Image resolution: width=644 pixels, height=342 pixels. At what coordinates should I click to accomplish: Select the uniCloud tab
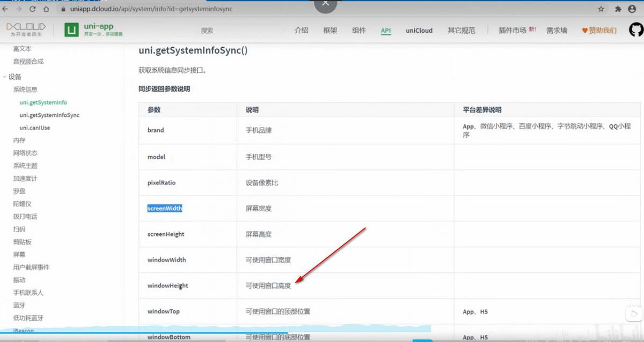pos(419,31)
